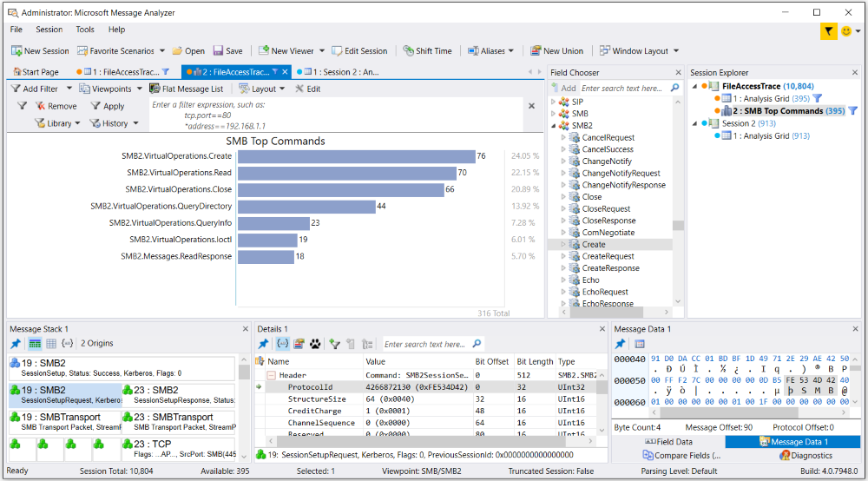Click the paw print icon in Details
The image size is (868, 481).
pyautogui.click(x=315, y=344)
